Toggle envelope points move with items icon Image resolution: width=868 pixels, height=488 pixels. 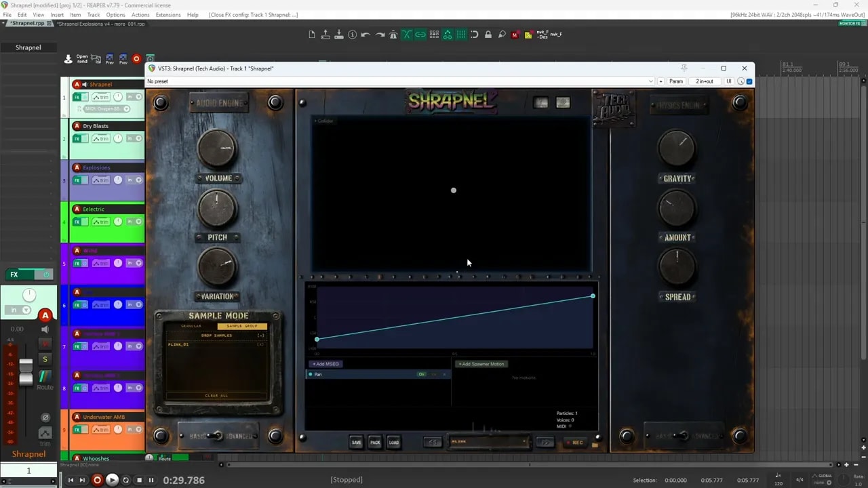coord(448,35)
